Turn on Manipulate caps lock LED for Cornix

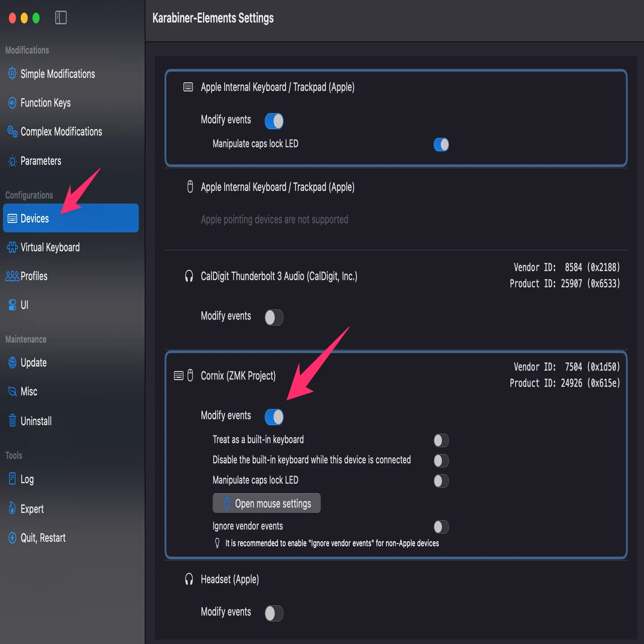[x=441, y=481]
